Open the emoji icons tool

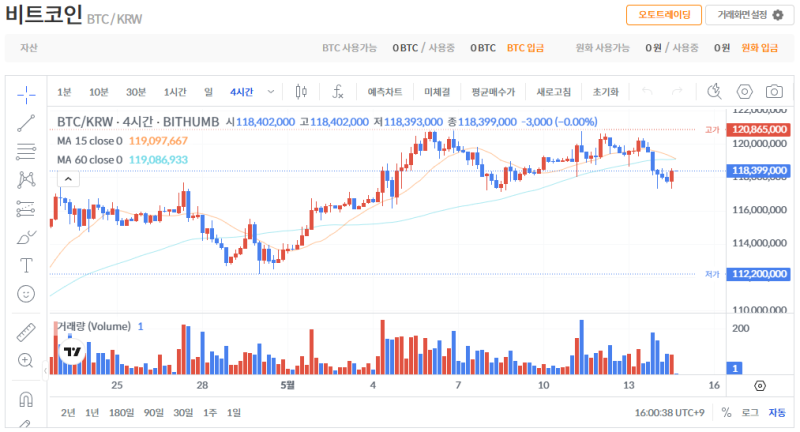click(x=26, y=294)
